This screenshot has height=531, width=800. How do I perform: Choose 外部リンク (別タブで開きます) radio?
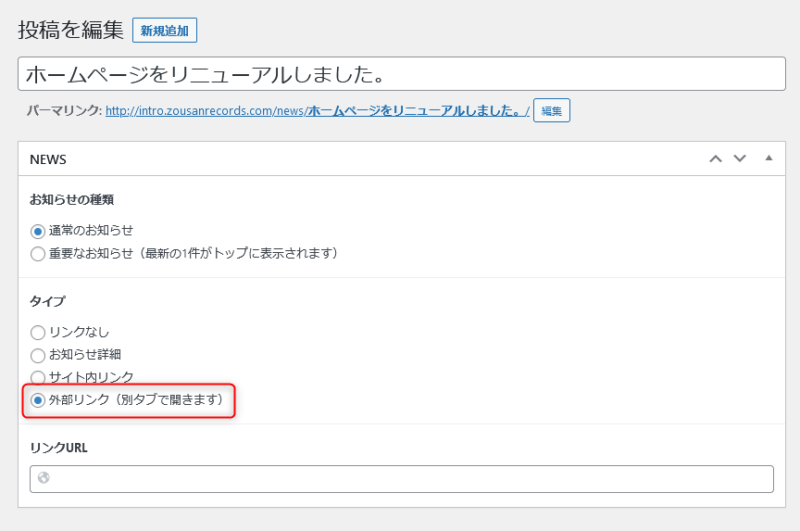point(38,401)
